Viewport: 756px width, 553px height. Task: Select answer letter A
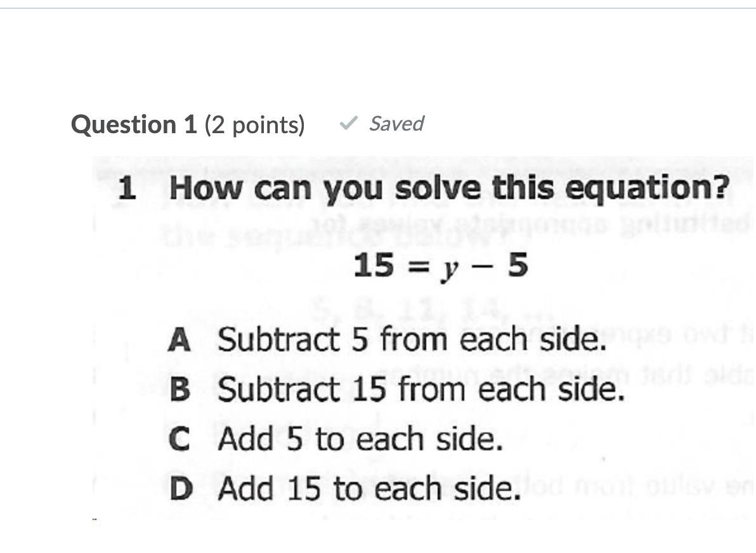(x=179, y=341)
